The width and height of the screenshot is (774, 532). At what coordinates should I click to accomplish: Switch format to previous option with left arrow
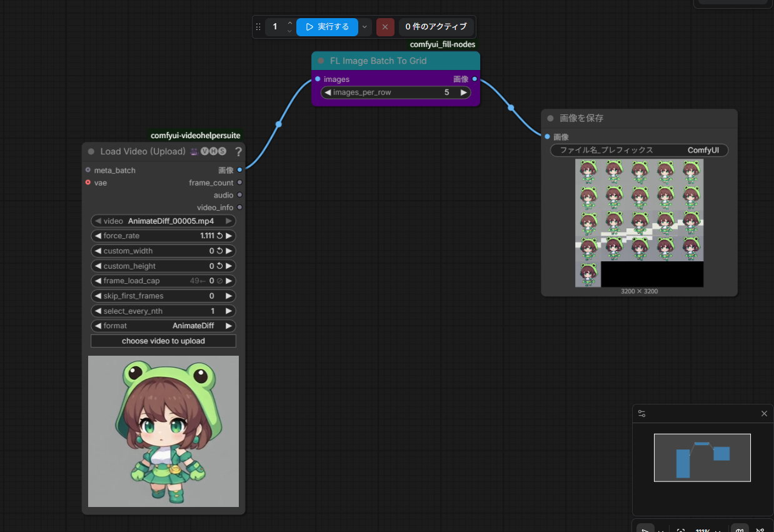(x=98, y=326)
